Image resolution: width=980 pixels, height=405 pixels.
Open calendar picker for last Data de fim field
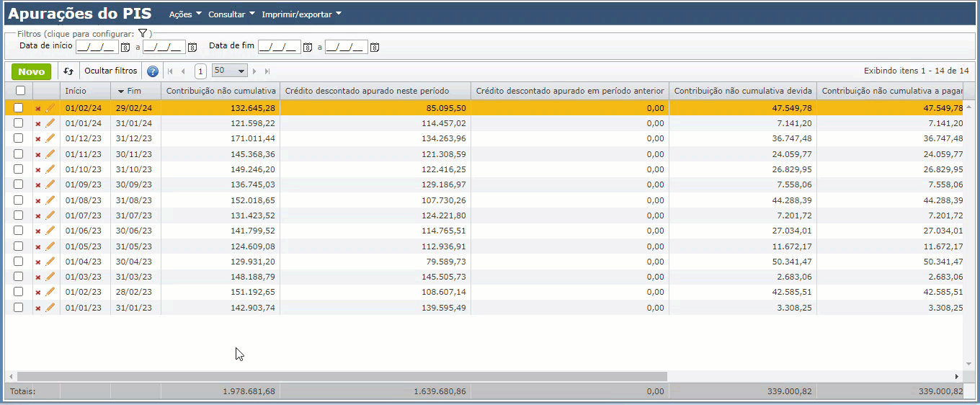[x=374, y=48]
